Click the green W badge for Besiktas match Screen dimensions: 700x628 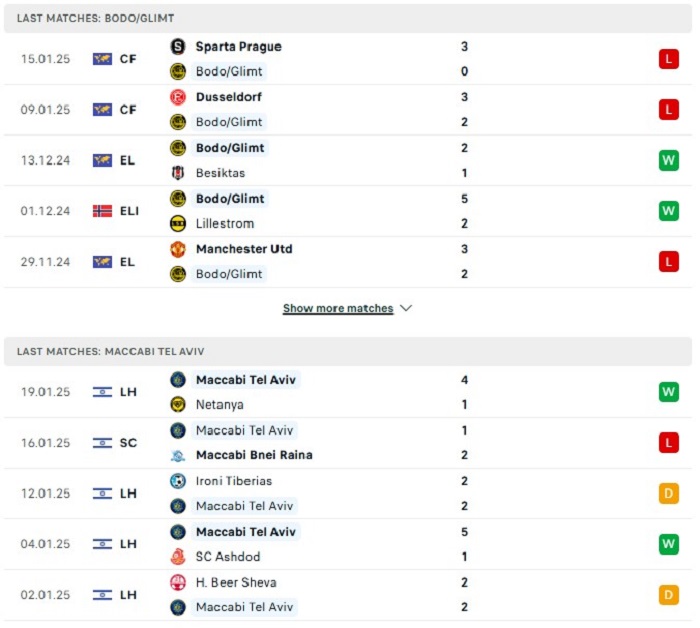668,160
